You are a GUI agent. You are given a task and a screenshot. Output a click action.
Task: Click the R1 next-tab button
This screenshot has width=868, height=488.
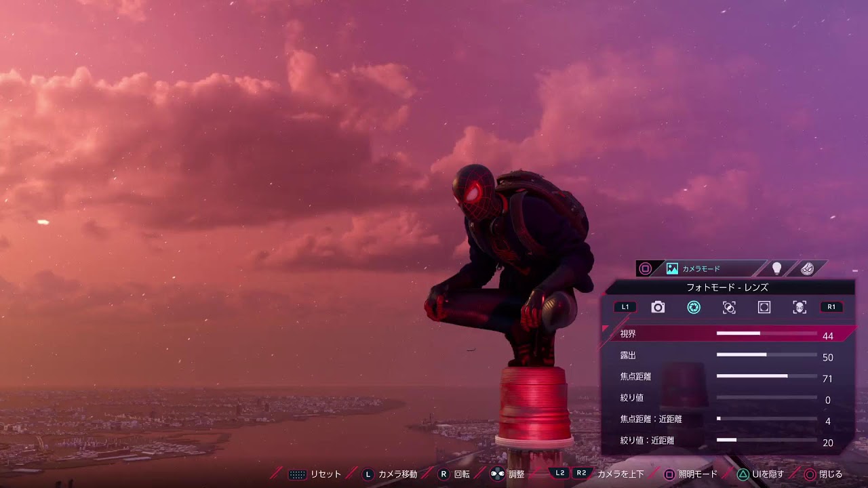click(x=831, y=307)
